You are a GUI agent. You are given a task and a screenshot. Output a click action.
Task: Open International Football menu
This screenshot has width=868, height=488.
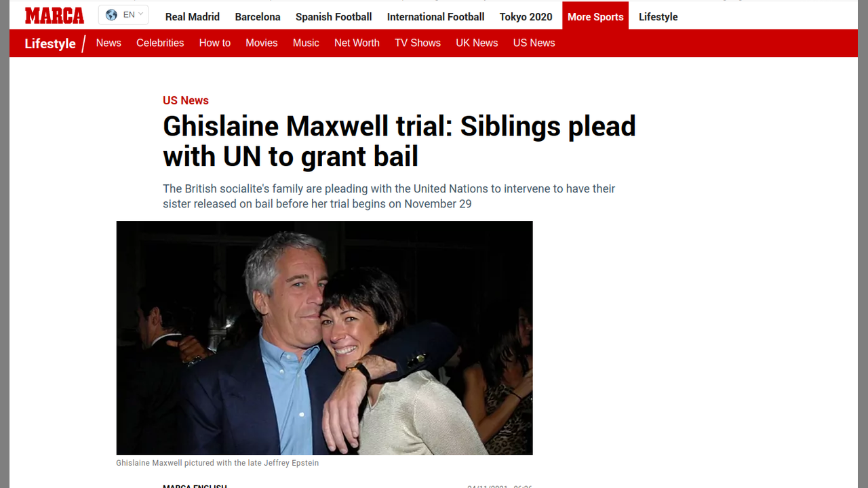[x=436, y=17]
